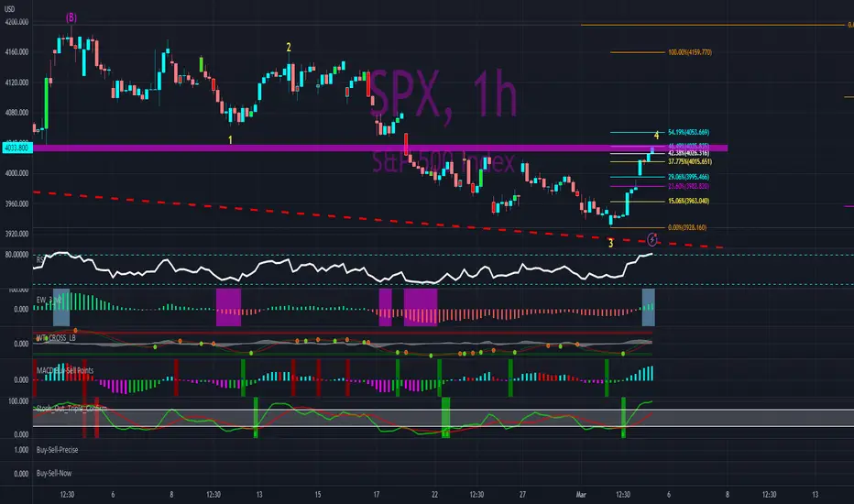
Task: Open the Buy-Sell-Now indicator legend
Action: tap(54, 474)
